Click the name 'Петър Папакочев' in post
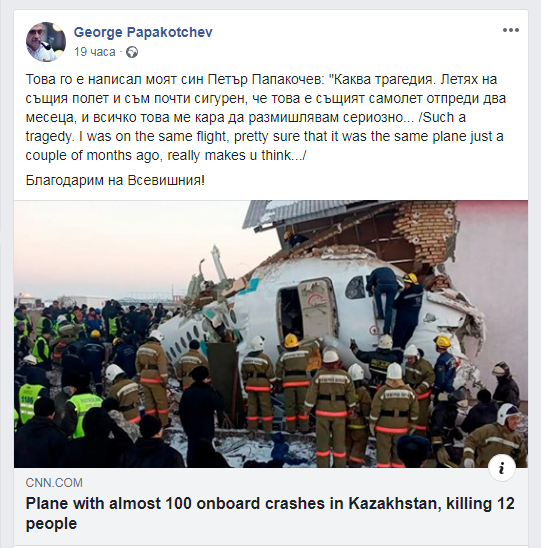 click(x=264, y=80)
